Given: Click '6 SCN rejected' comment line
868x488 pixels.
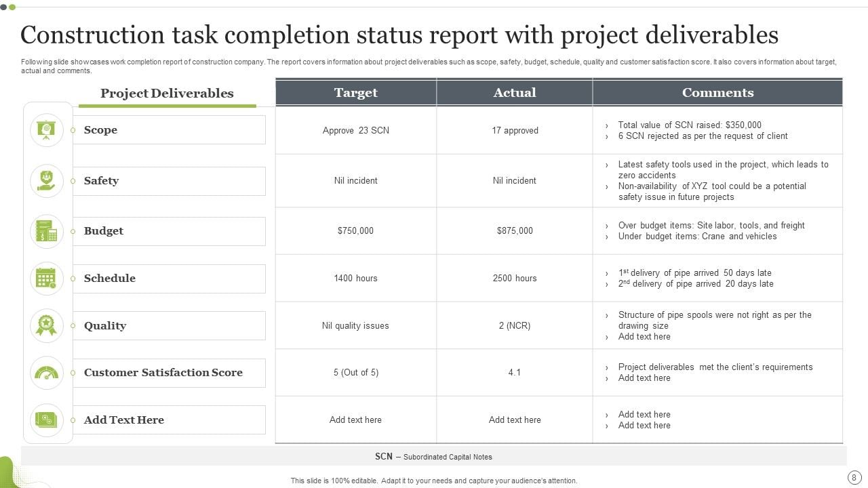Looking at the screenshot, I should point(703,136).
